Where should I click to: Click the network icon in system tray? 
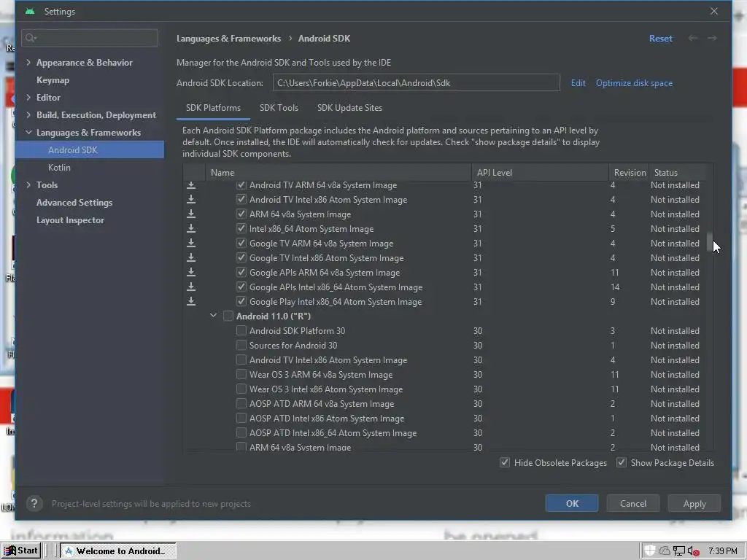pyautogui.click(x=679, y=551)
